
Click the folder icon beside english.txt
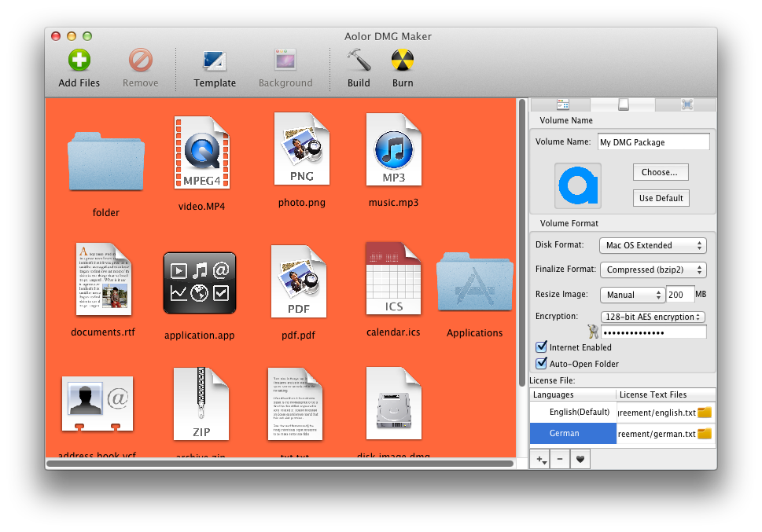click(705, 413)
